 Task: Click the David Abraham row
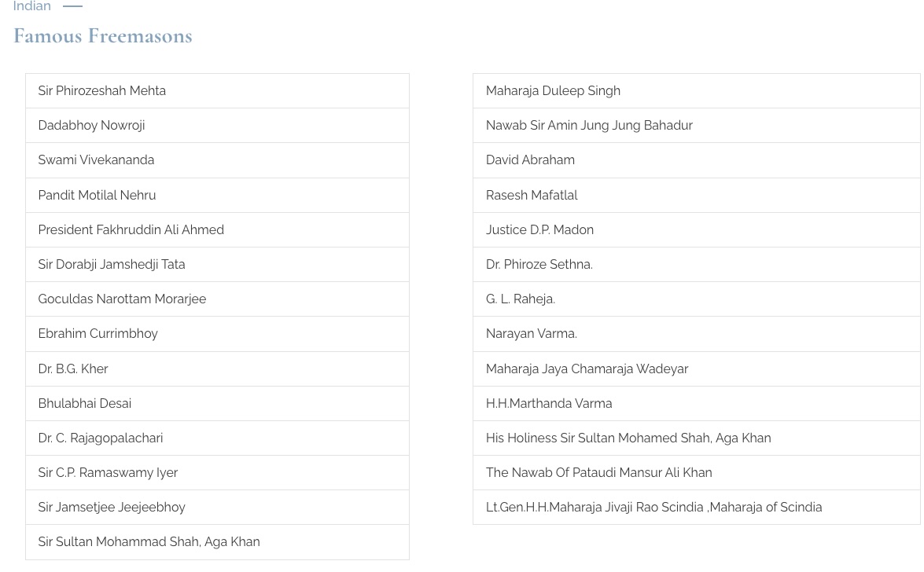click(x=530, y=160)
